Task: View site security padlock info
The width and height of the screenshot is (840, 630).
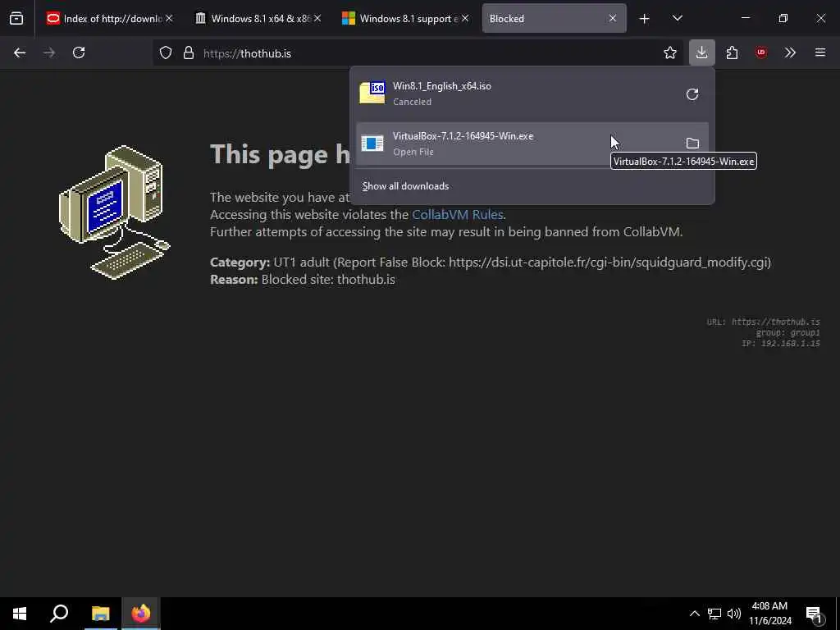Action: [188, 52]
